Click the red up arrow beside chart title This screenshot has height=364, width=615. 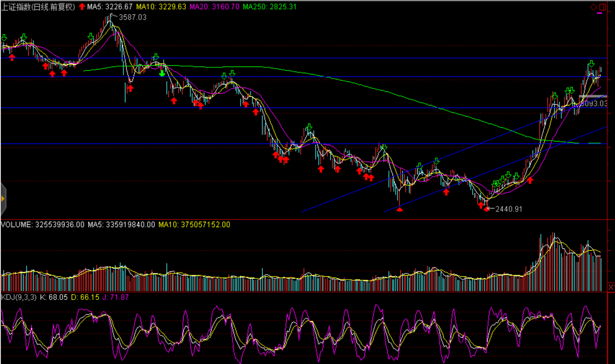tap(82, 7)
